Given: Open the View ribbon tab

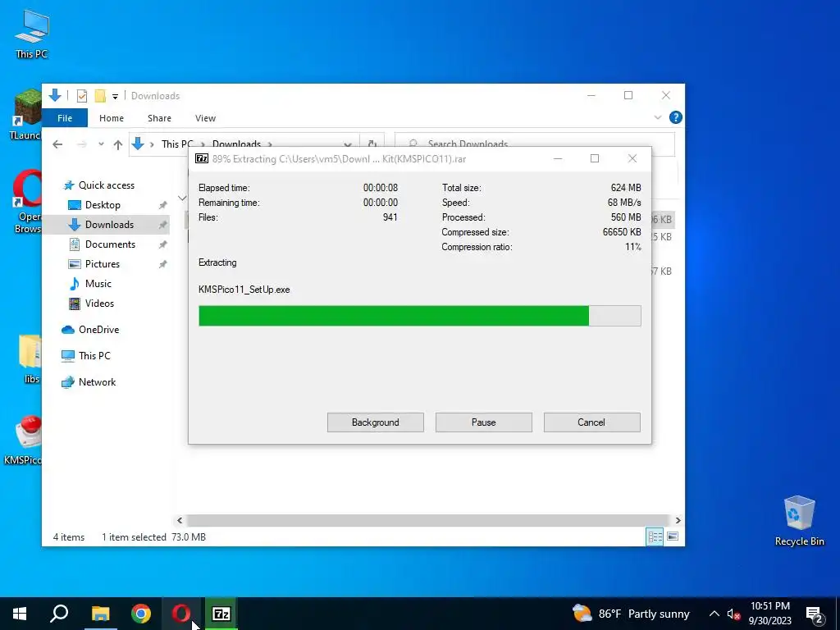Looking at the screenshot, I should [205, 118].
